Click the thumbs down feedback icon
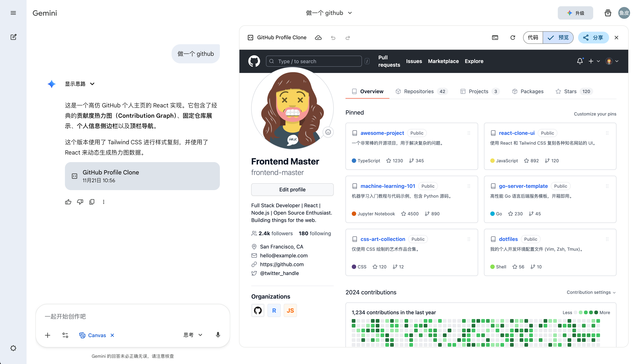The width and height of the screenshot is (636, 364). [x=80, y=202]
